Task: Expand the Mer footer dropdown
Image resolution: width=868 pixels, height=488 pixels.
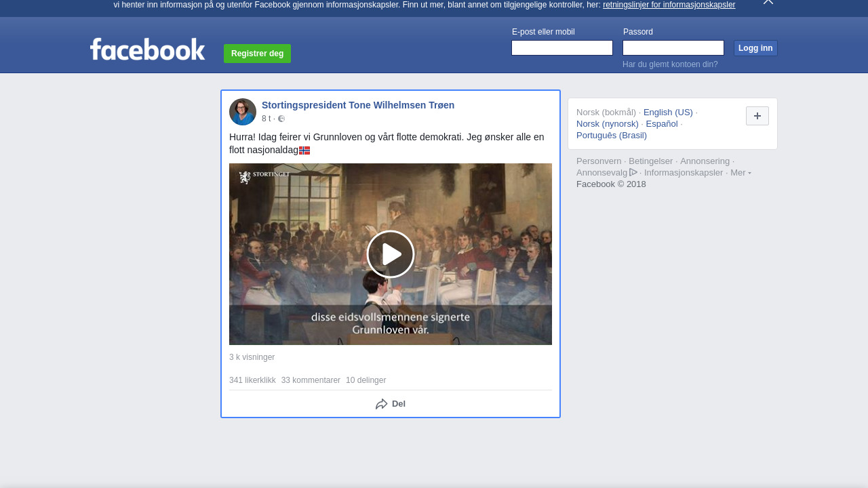Action: click(x=741, y=172)
